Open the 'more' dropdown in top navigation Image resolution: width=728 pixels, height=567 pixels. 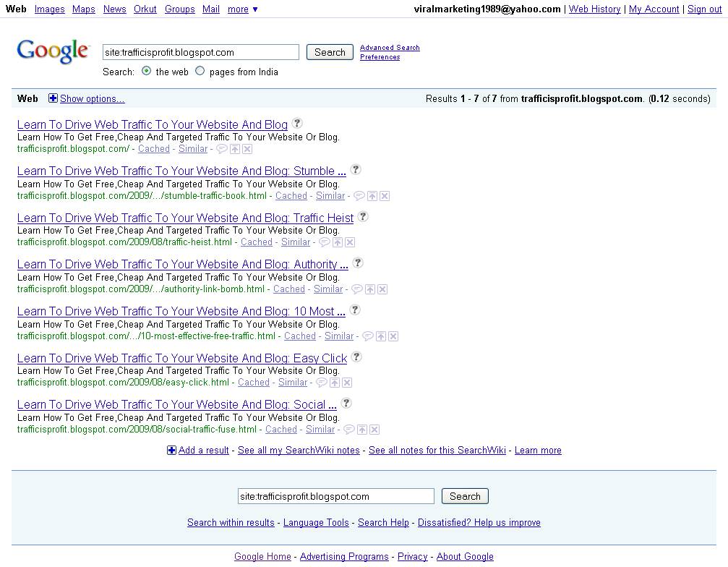242,9
